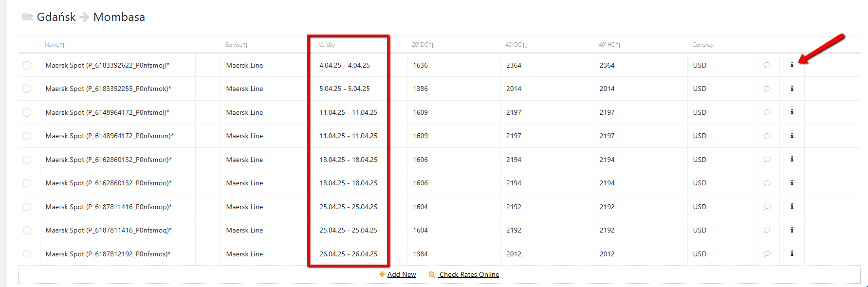Image resolution: width=868 pixels, height=287 pixels.
Task: Click Maersk Line service in P0nfsmoj row
Action: [x=244, y=65]
